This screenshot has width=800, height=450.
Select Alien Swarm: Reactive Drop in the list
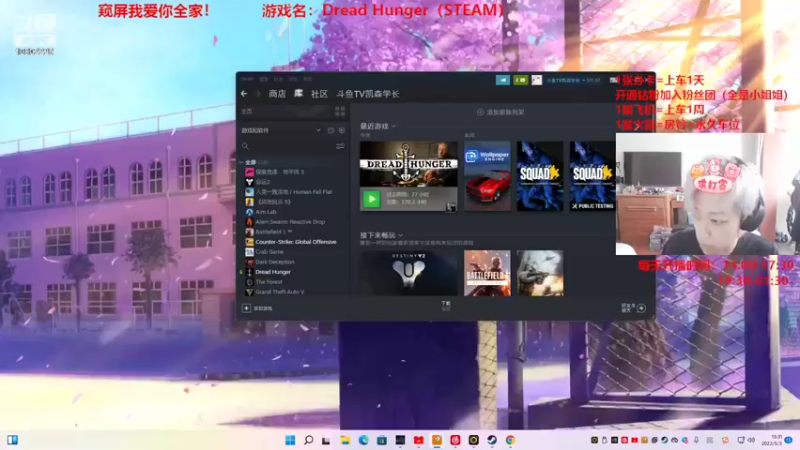pyautogui.click(x=290, y=222)
